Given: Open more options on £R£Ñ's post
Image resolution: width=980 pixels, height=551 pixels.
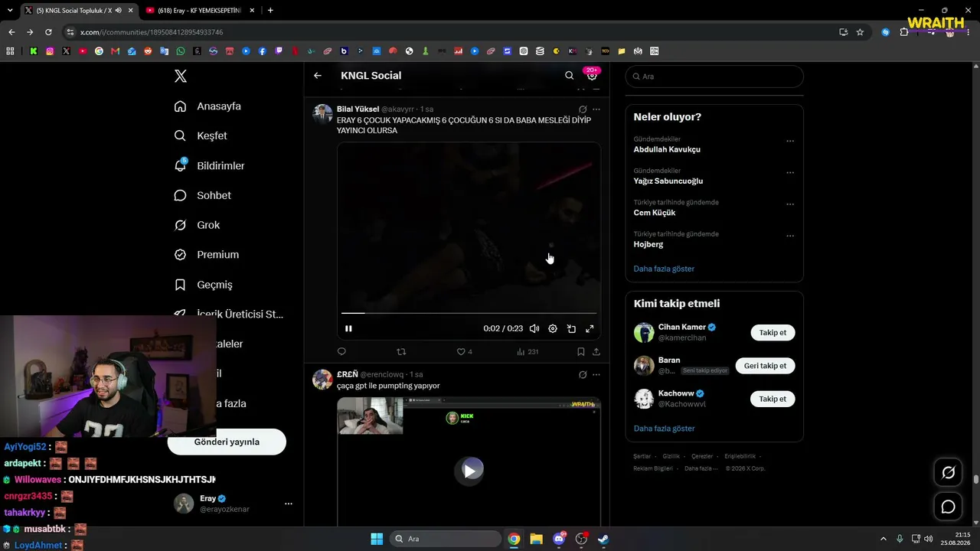Looking at the screenshot, I should point(596,375).
